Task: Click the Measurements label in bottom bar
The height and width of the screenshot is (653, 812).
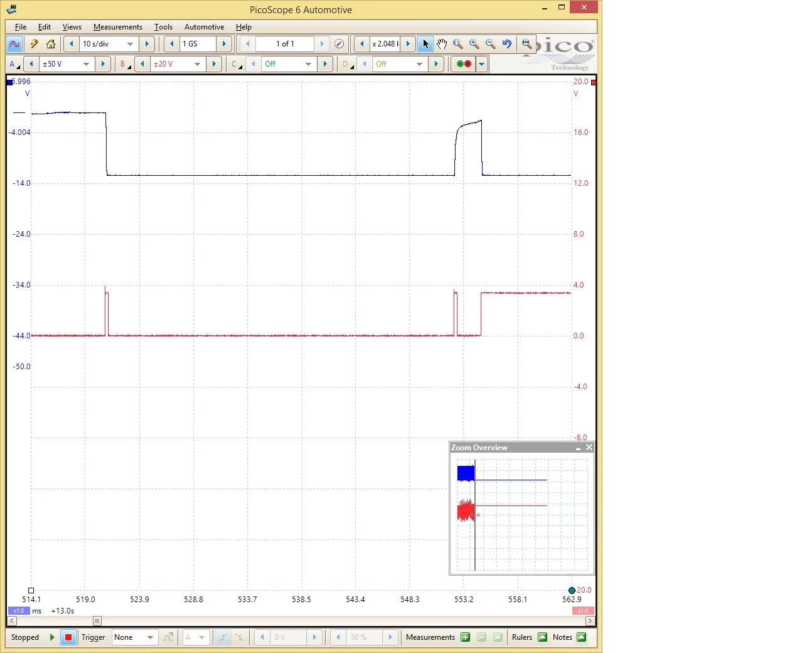Action: click(430, 637)
